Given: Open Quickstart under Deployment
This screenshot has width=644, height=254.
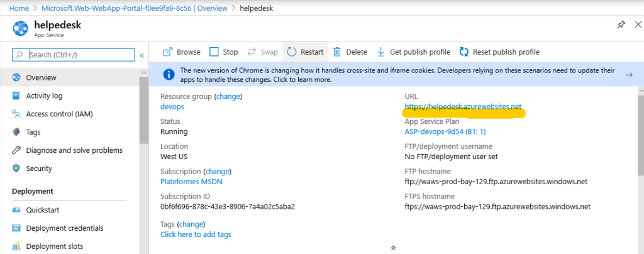Looking at the screenshot, I should pyautogui.click(x=70, y=210).
